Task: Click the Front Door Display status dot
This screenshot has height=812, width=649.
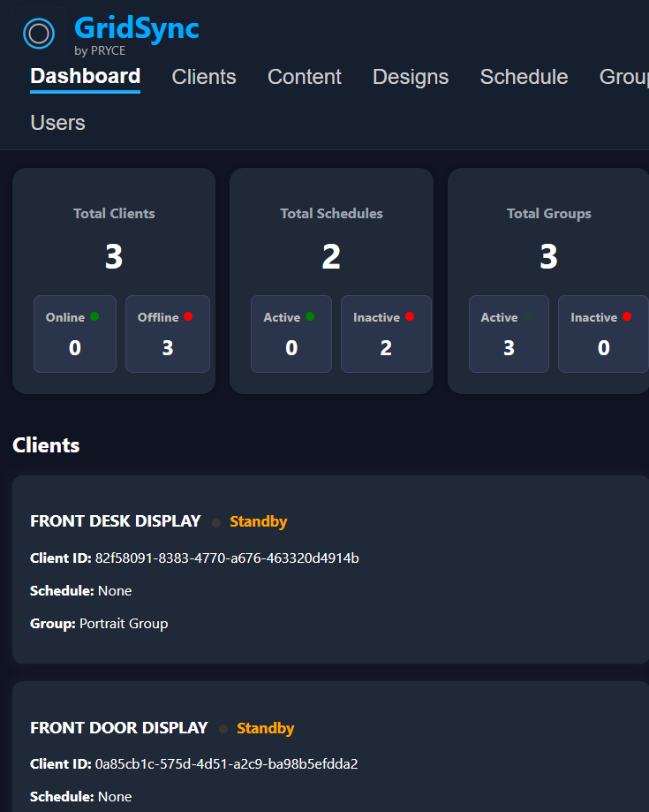Action: (223, 729)
